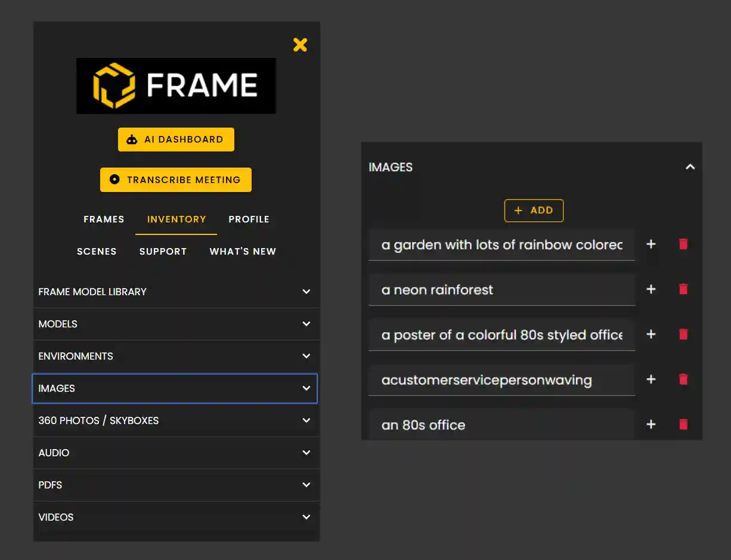Click the ADD button in the Images panel
The width and height of the screenshot is (731, 560).
[534, 211]
